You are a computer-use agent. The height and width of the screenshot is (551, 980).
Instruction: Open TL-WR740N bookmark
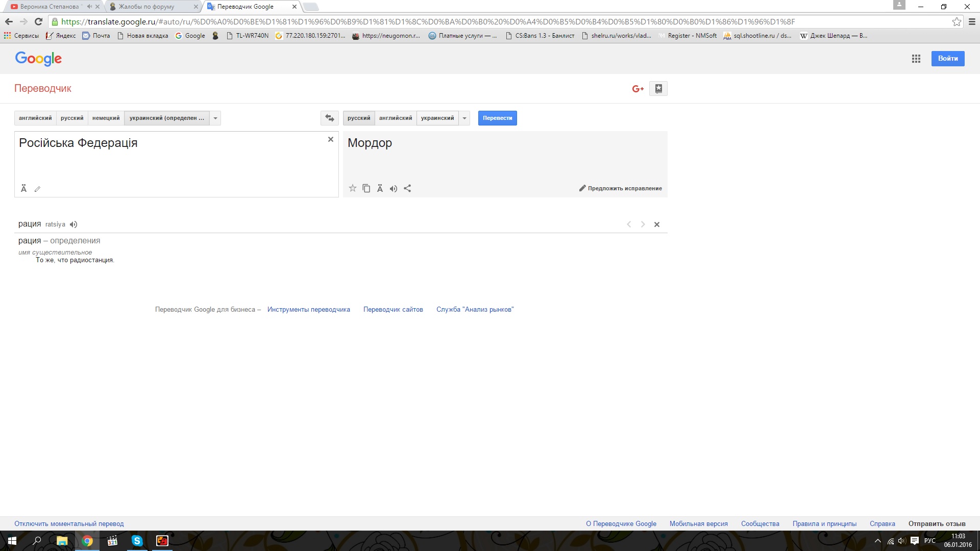tap(248, 36)
